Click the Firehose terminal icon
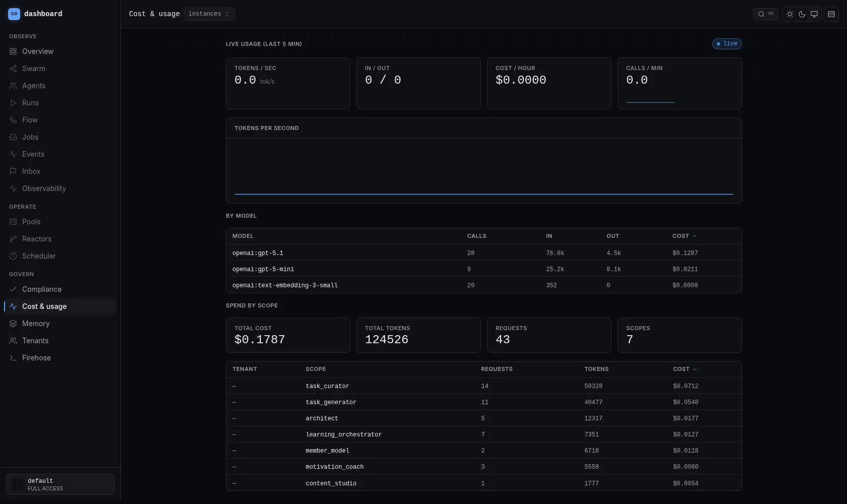 [13, 358]
